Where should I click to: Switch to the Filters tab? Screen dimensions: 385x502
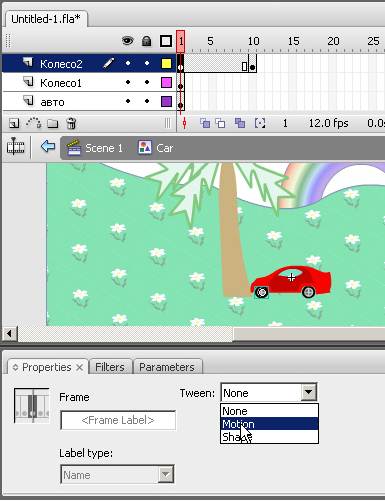click(x=110, y=367)
